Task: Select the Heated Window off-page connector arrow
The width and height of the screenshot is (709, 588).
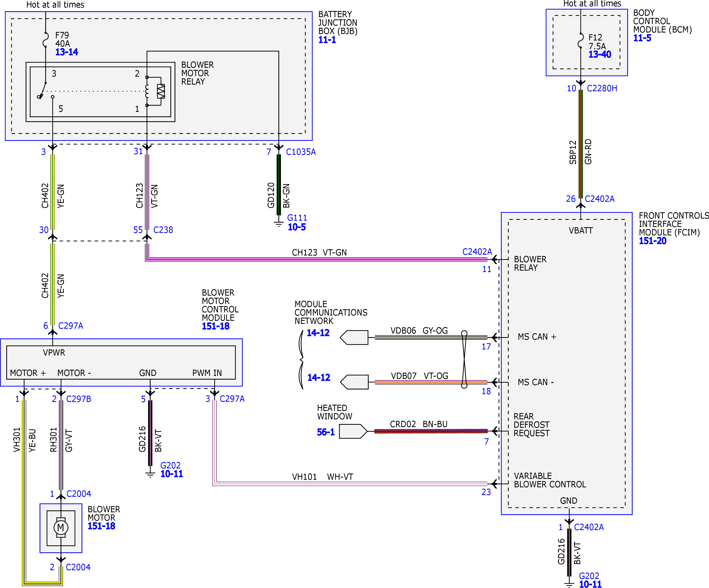Action: [353, 431]
